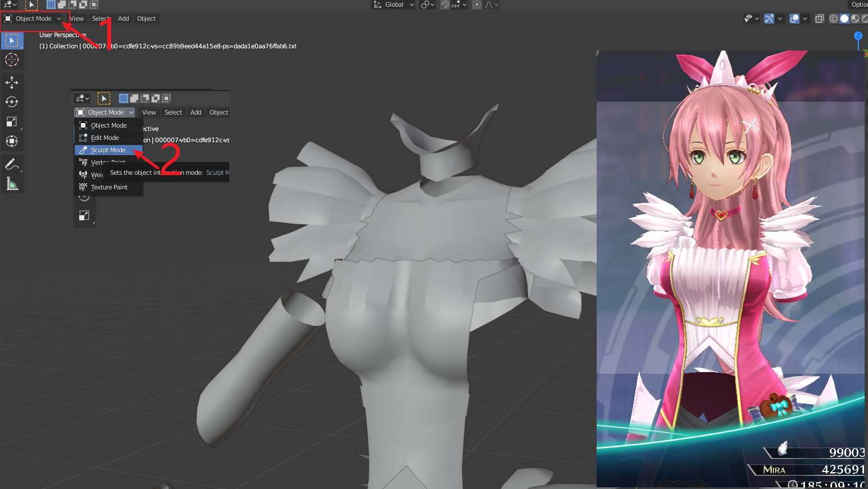Click the tweak select arrow icon in top bar

31,4
